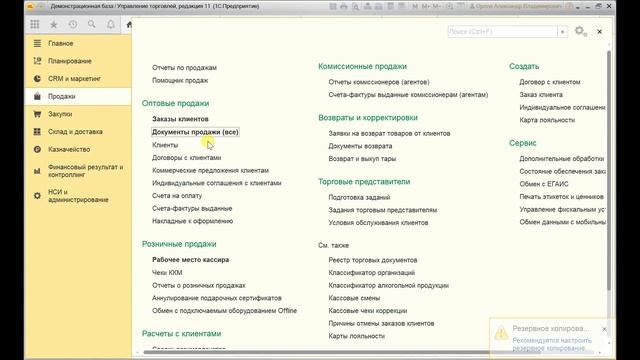Focus the Поиск (Ctrl+F) search field
Image resolution: width=640 pixels, height=360 pixels.
(502, 31)
